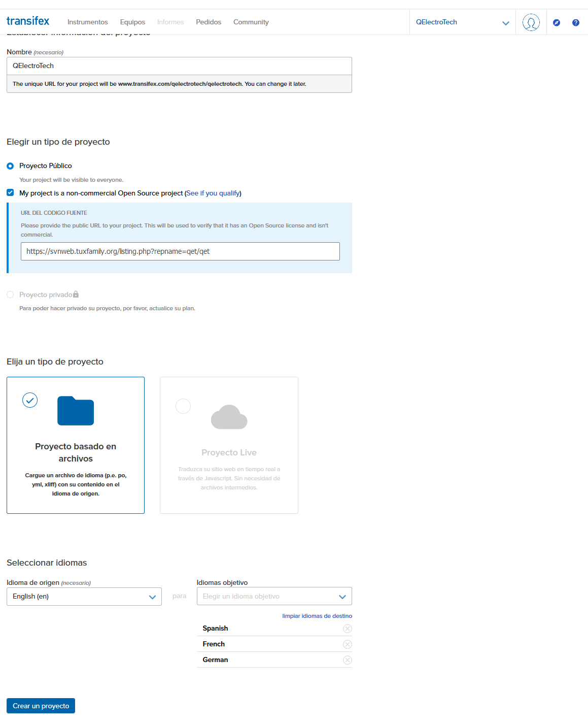The width and height of the screenshot is (588, 723).
Task: Open the Instrumentos menu
Action: pyautogui.click(x=87, y=22)
